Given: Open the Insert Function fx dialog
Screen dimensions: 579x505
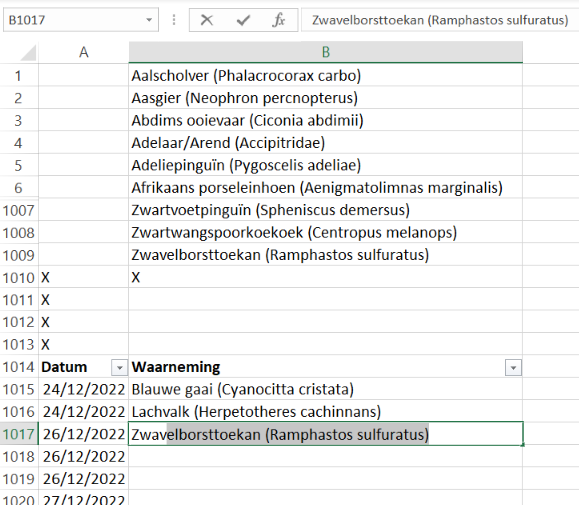Looking at the screenshot, I should [279, 20].
